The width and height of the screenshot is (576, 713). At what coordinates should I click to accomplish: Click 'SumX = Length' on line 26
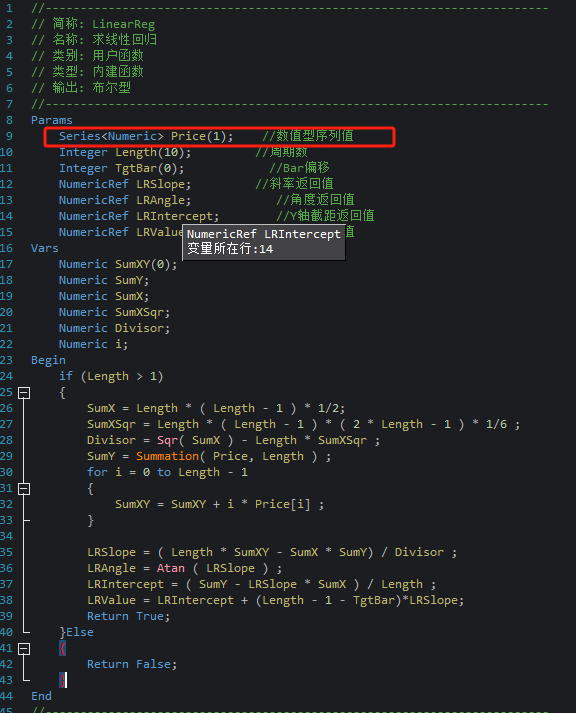click(x=132, y=408)
